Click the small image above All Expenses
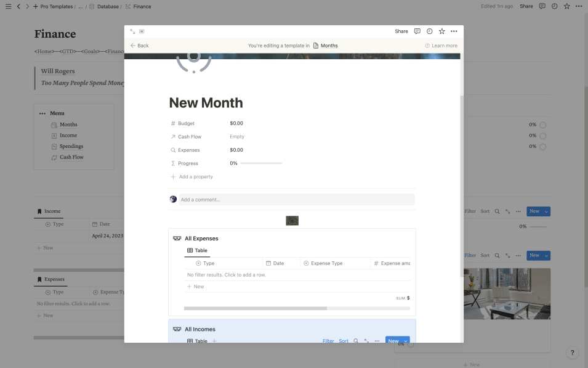The width and height of the screenshot is (588, 368). click(292, 221)
